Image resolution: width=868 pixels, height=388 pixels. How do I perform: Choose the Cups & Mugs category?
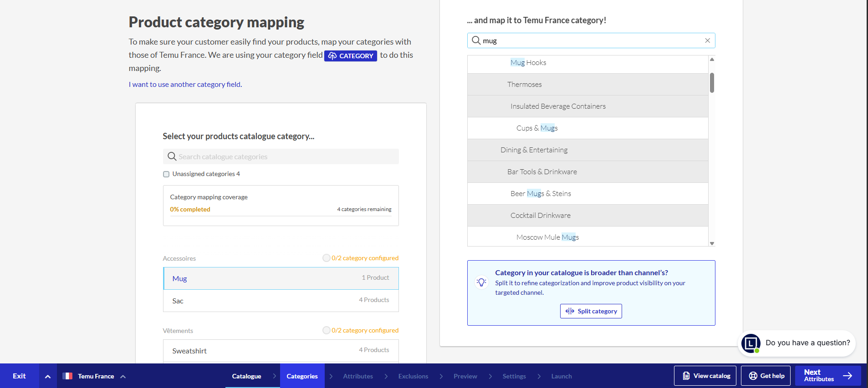[x=588, y=128]
